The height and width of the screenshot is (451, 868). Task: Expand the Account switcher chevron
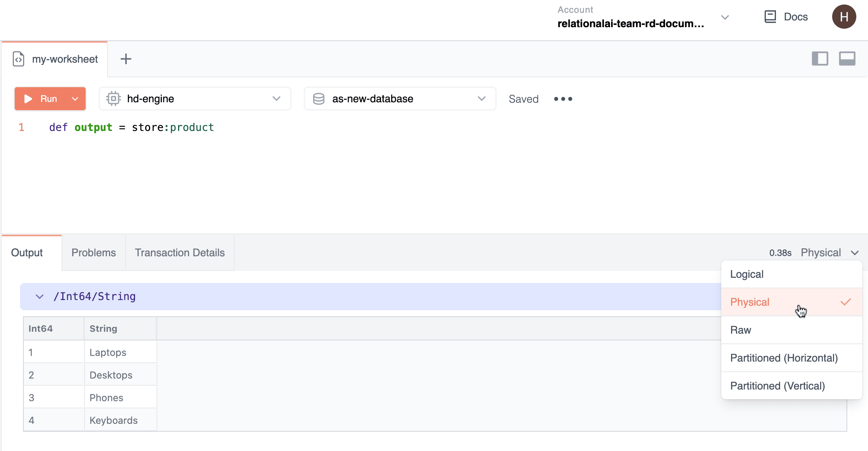coord(725,17)
